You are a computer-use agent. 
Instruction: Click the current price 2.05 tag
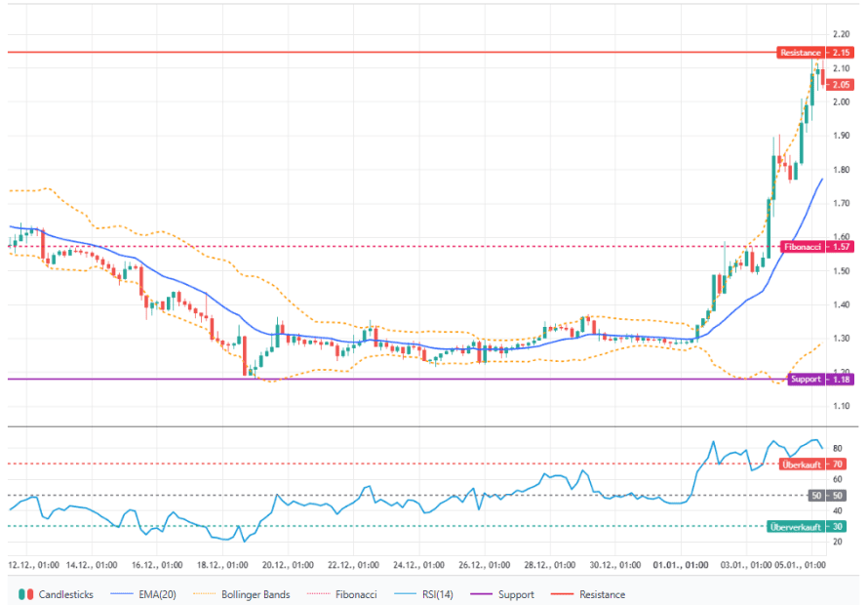pos(838,85)
